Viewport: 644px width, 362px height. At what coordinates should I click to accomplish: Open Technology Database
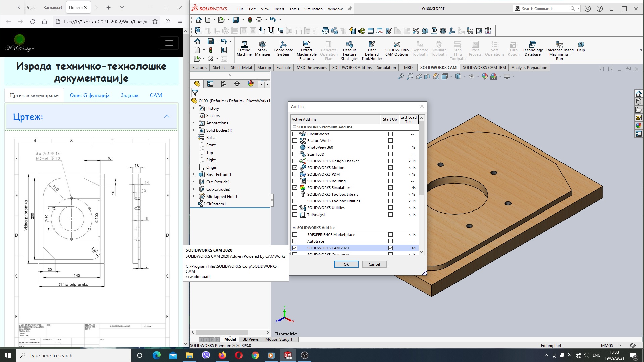(x=532, y=49)
